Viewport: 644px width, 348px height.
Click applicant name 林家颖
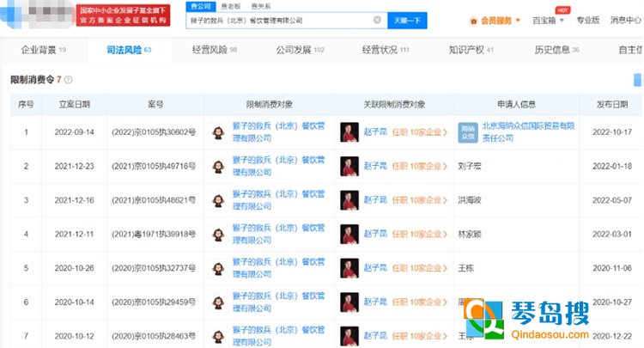pyautogui.click(x=470, y=235)
